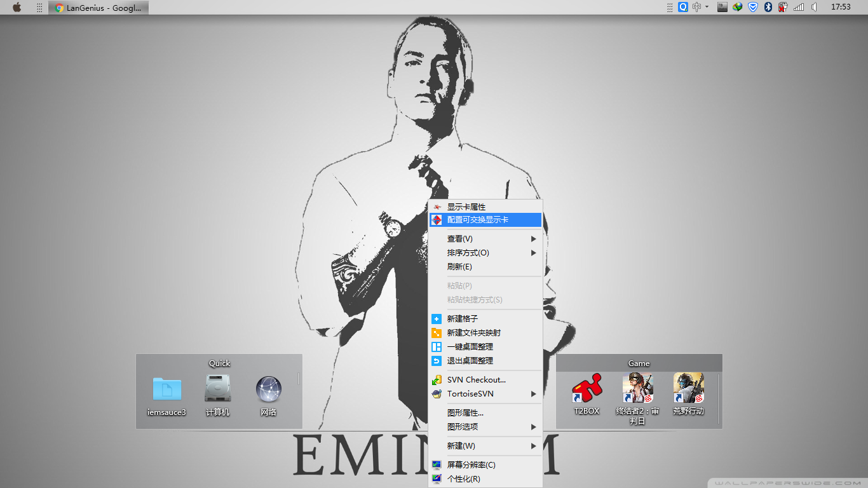Click the Quick group scrollbar
Viewport: 868px width, 488px height.
point(299,379)
